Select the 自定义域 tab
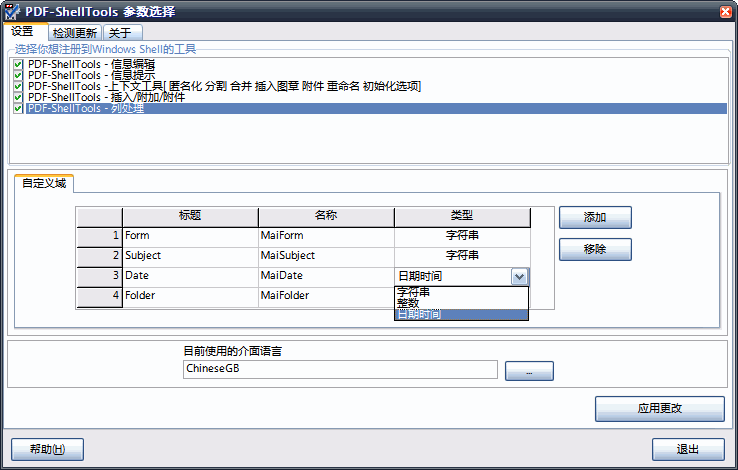This screenshot has width=738, height=470. [x=44, y=183]
